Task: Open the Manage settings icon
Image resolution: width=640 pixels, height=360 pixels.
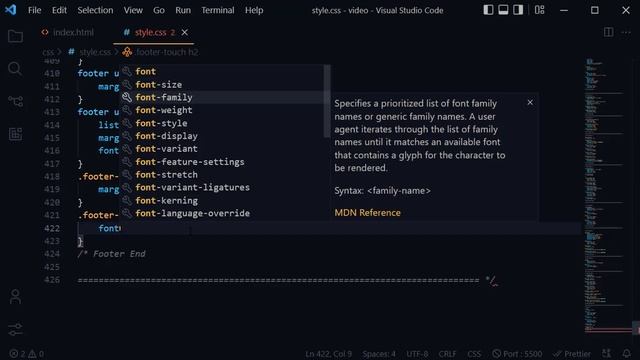Action: 15,329
